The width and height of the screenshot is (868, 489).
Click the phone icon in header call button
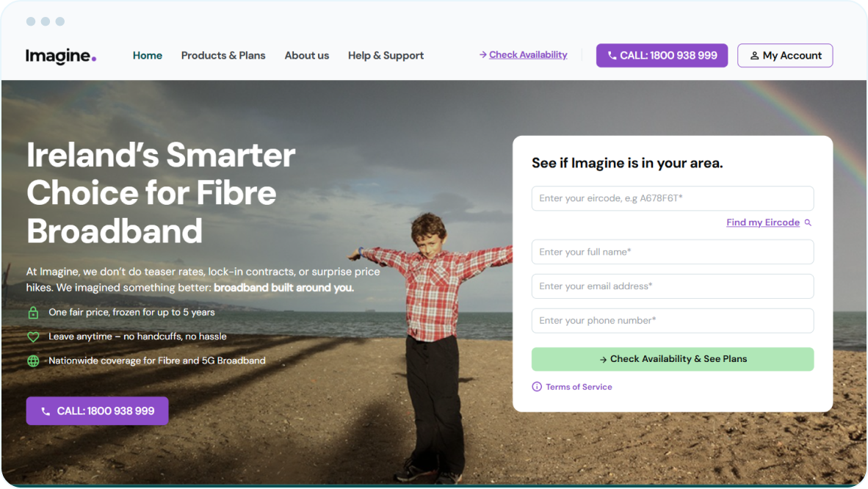[612, 55]
